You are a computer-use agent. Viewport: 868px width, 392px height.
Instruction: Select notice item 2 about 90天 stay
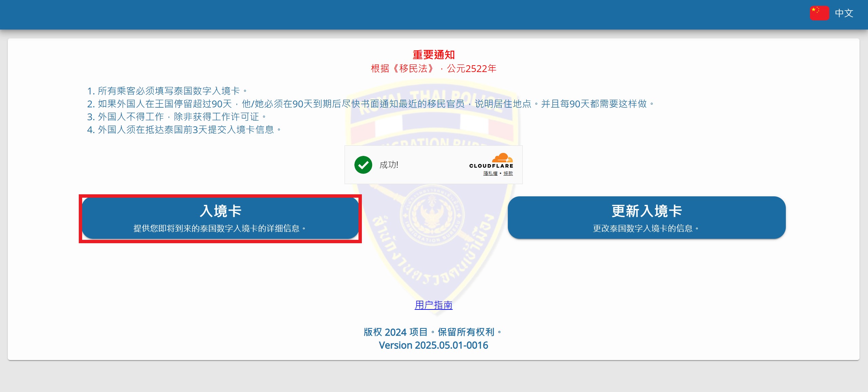pos(370,104)
